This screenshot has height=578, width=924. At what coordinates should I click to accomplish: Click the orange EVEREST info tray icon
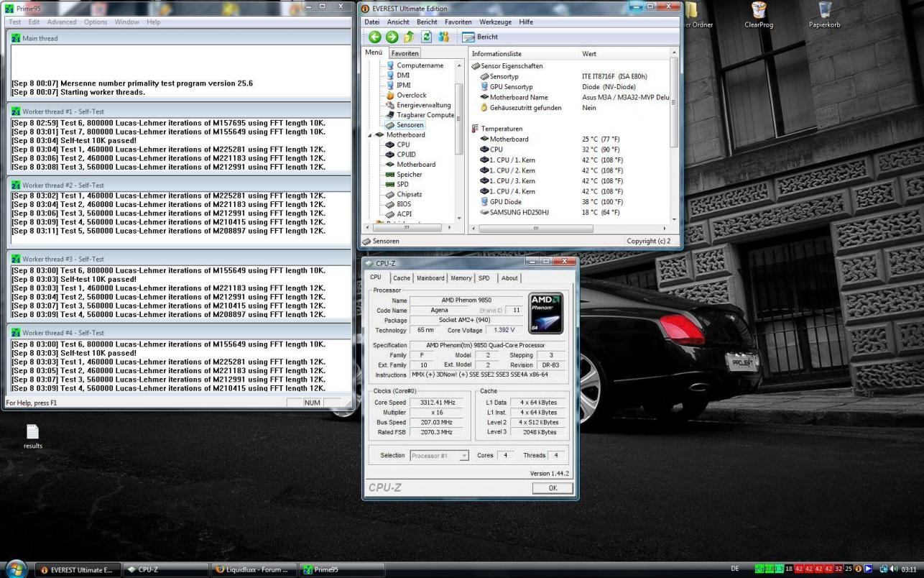pyautogui.click(x=858, y=569)
